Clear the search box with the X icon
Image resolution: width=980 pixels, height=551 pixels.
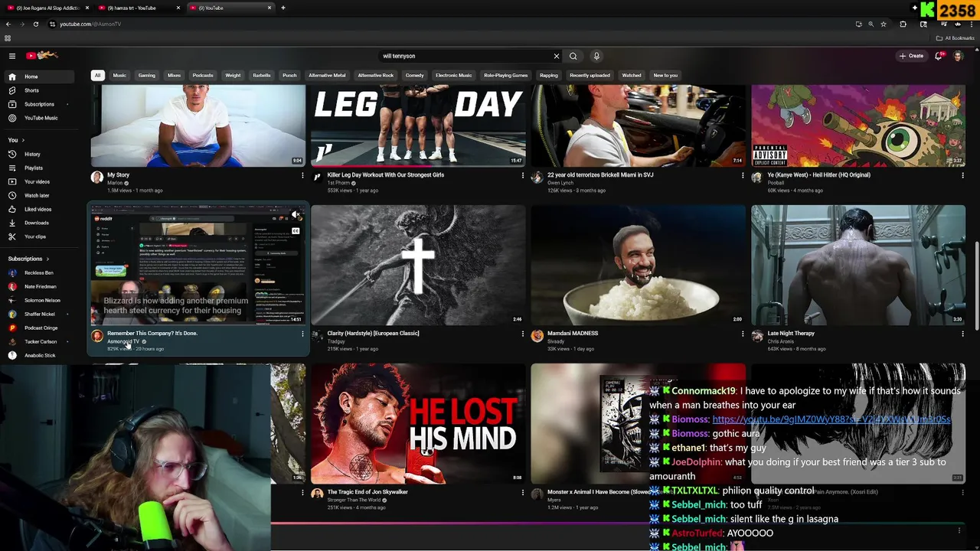[557, 56]
